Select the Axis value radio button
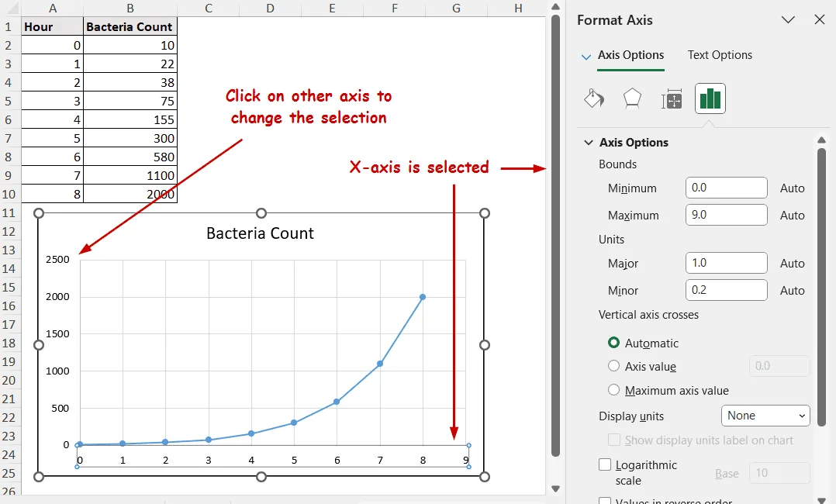Image resolution: width=836 pixels, height=504 pixels. pyautogui.click(x=613, y=366)
